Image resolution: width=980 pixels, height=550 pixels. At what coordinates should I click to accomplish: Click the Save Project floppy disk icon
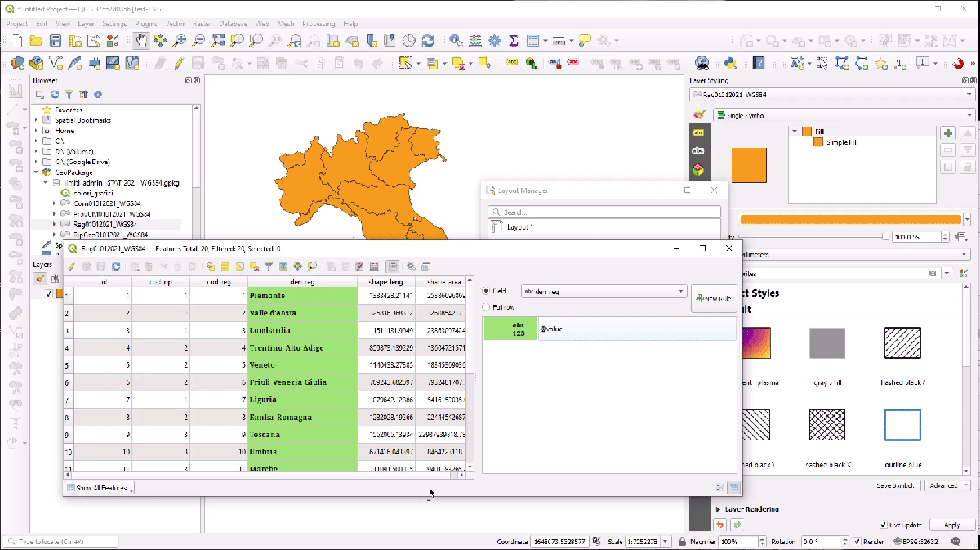pos(56,40)
